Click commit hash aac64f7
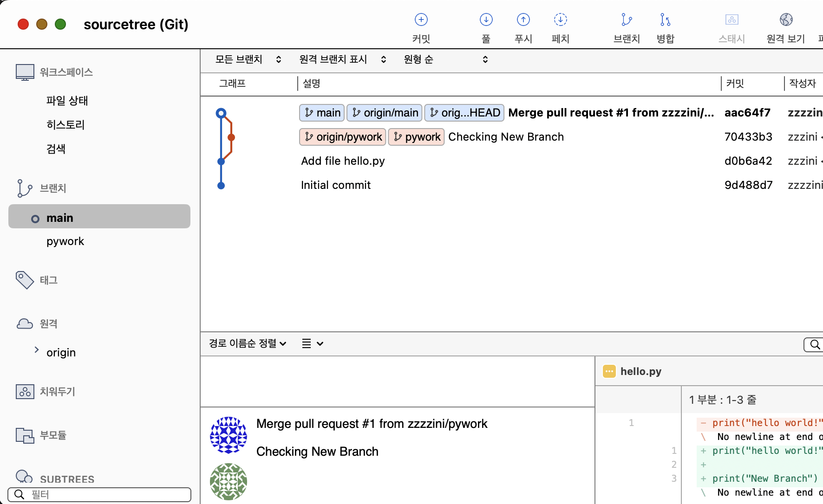This screenshot has height=504, width=823. [x=747, y=113]
